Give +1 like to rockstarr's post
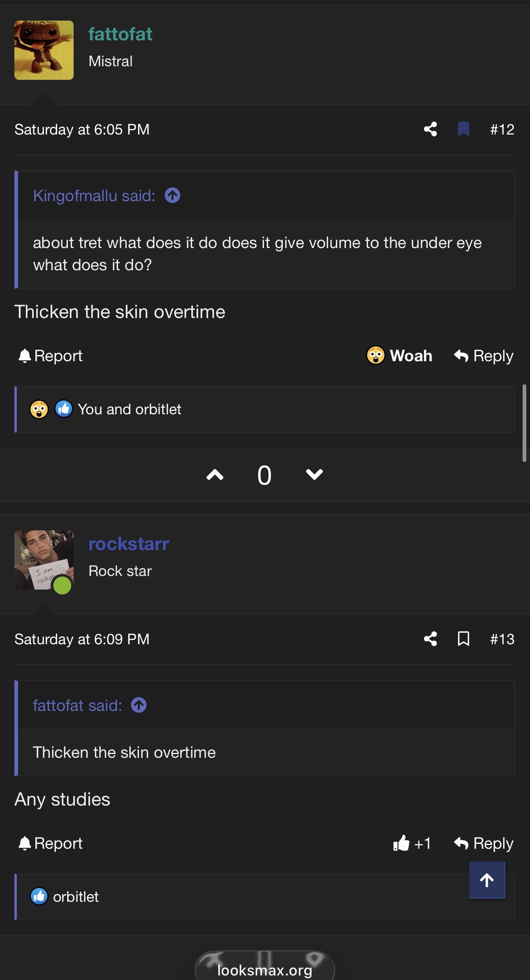Screen dimensions: 530x980 [x=412, y=843]
